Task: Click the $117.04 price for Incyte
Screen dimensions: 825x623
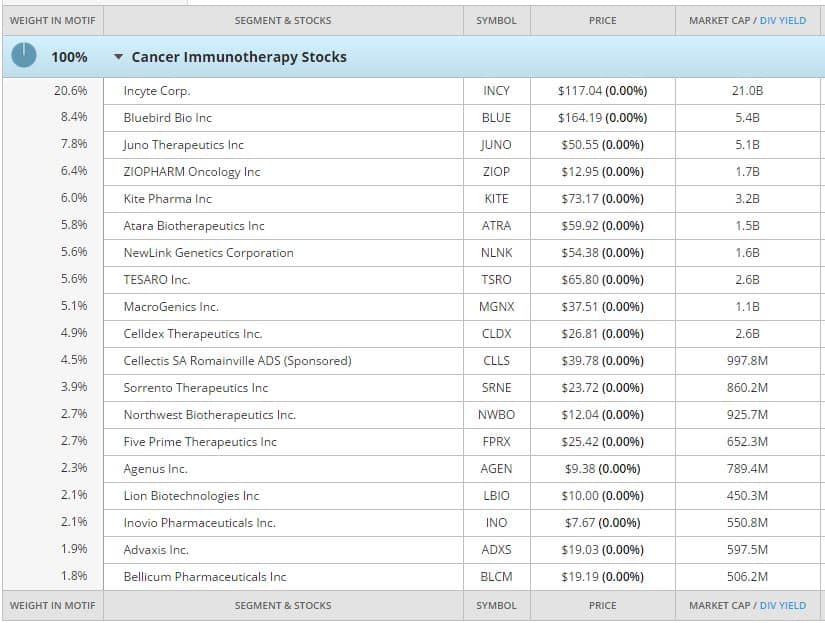Action: pyautogui.click(x=579, y=91)
